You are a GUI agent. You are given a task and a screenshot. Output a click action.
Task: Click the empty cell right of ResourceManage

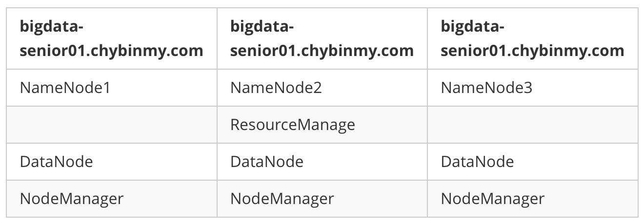pyautogui.click(x=532, y=125)
